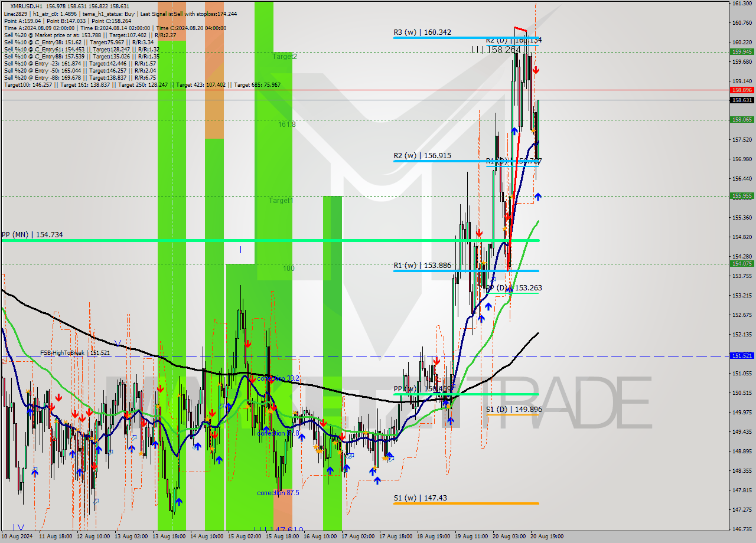
Task: Click the '146.730' price on the scale
Action: pos(741,529)
